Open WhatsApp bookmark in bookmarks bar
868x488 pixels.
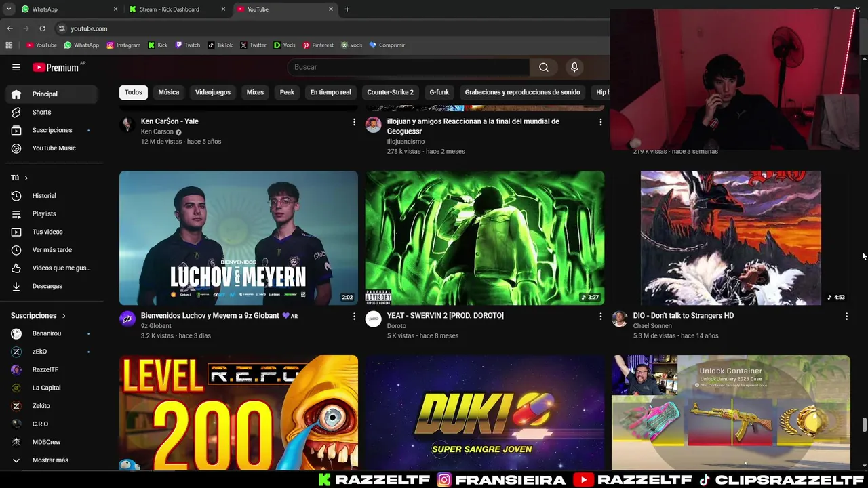coord(81,45)
